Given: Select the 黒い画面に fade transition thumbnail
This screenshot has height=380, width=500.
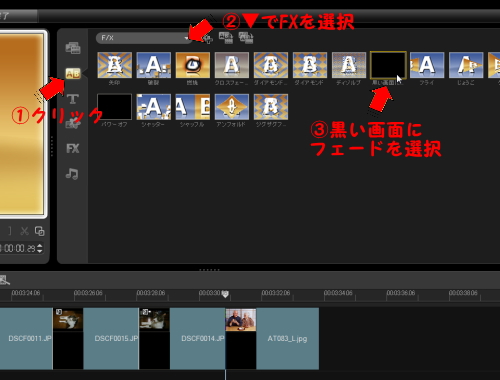Looking at the screenshot, I should 388,65.
